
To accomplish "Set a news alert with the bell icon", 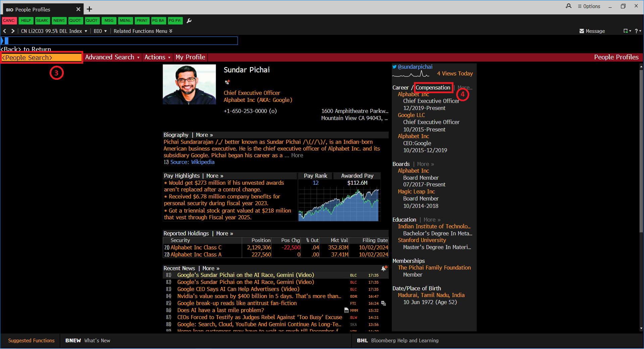I will coord(384,268).
